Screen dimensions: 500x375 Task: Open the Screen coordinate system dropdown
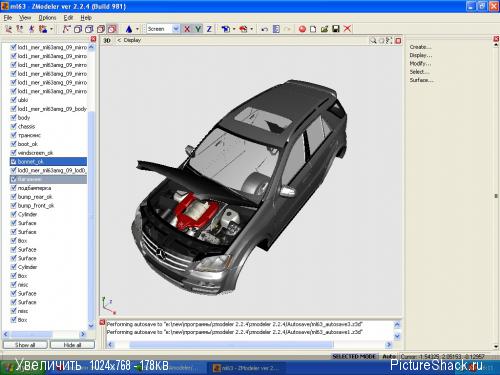pyautogui.click(x=176, y=29)
